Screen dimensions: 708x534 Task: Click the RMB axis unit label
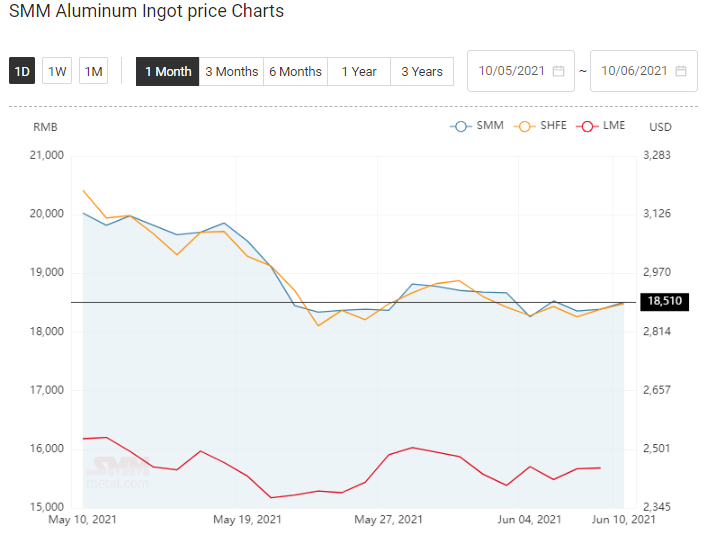(x=45, y=127)
